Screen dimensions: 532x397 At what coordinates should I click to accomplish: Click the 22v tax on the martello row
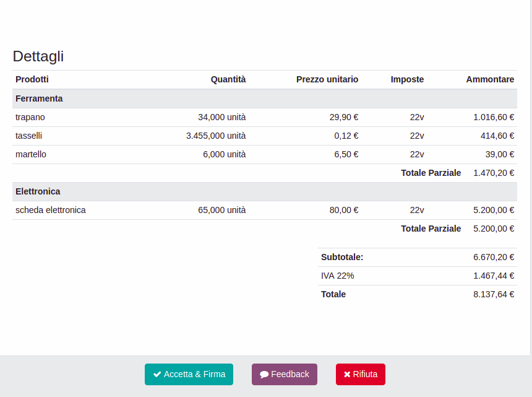[x=417, y=154]
